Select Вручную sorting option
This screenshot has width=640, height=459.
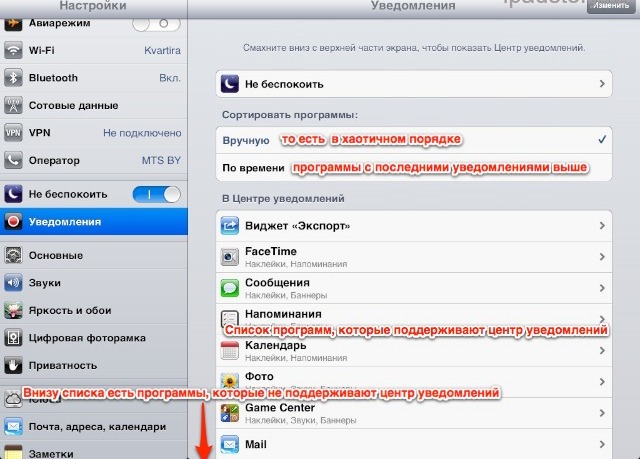pos(414,140)
